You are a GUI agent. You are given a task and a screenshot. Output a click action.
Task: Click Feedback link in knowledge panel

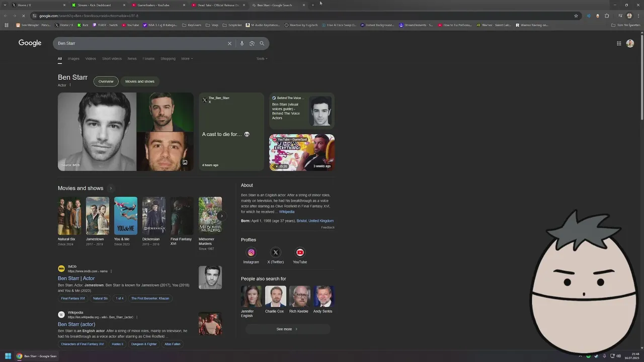328,227
